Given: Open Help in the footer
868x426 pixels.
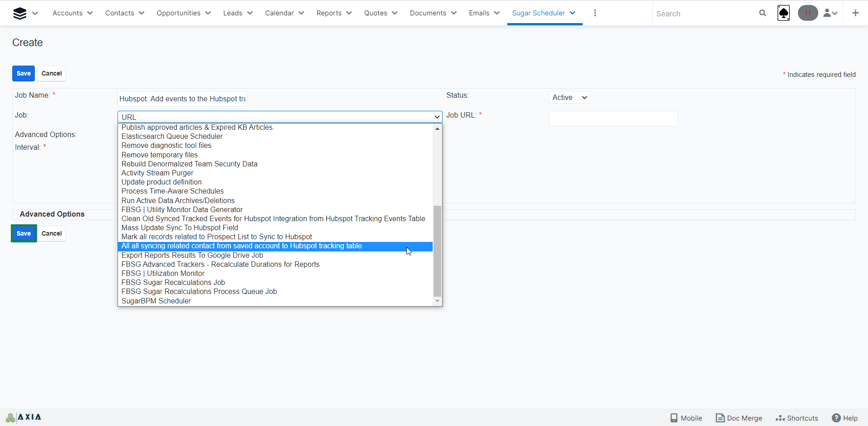Looking at the screenshot, I should click(x=844, y=418).
